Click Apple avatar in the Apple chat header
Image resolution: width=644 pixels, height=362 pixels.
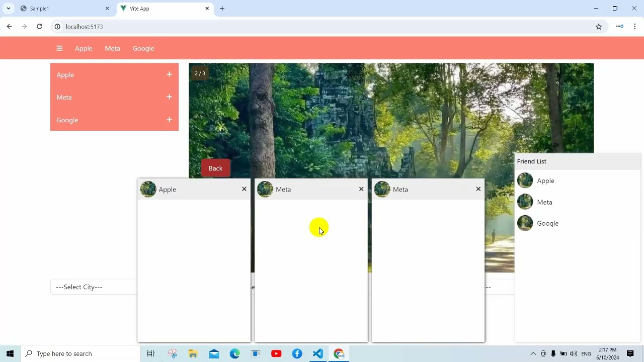click(148, 189)
